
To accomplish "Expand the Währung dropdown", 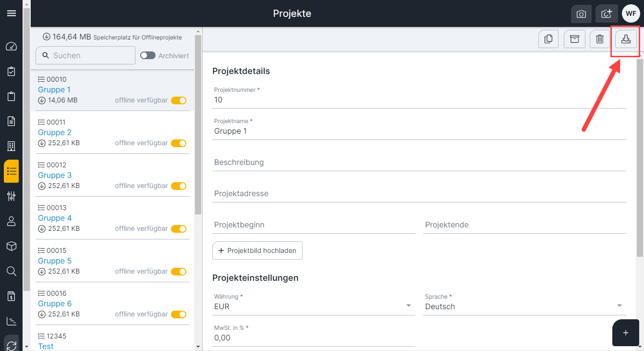I will point(314,306).
